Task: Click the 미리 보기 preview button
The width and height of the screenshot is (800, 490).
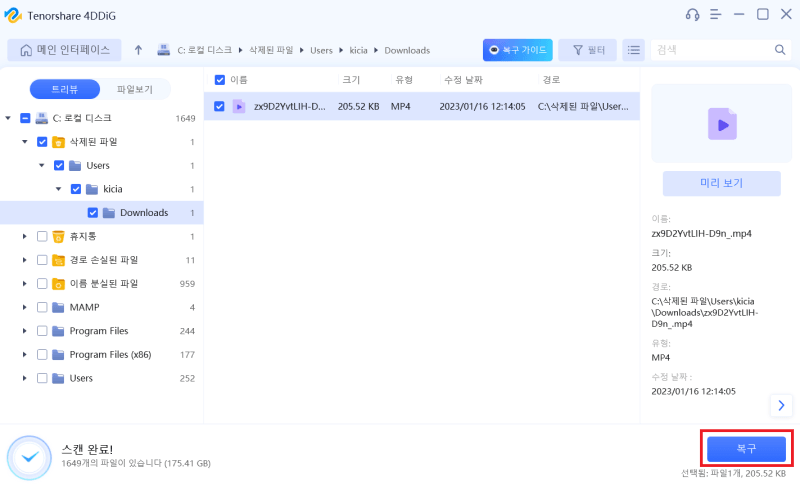Action: (x=721, y=183)
